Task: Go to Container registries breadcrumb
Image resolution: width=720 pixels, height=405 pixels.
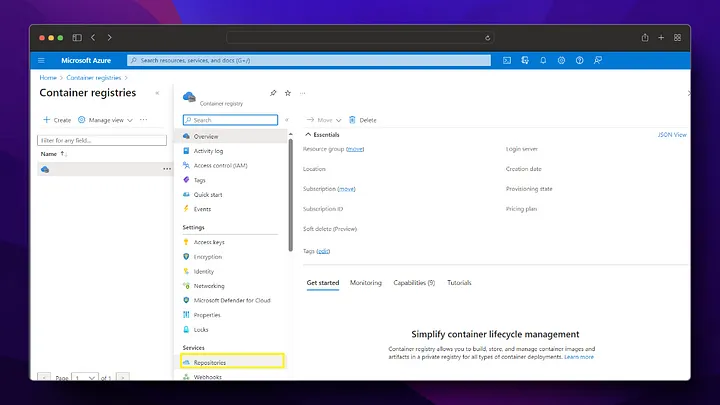Action: 94,78
